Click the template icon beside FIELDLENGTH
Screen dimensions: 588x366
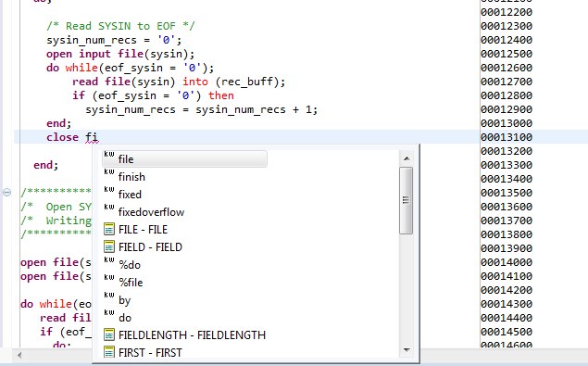(x=109, y=334)
